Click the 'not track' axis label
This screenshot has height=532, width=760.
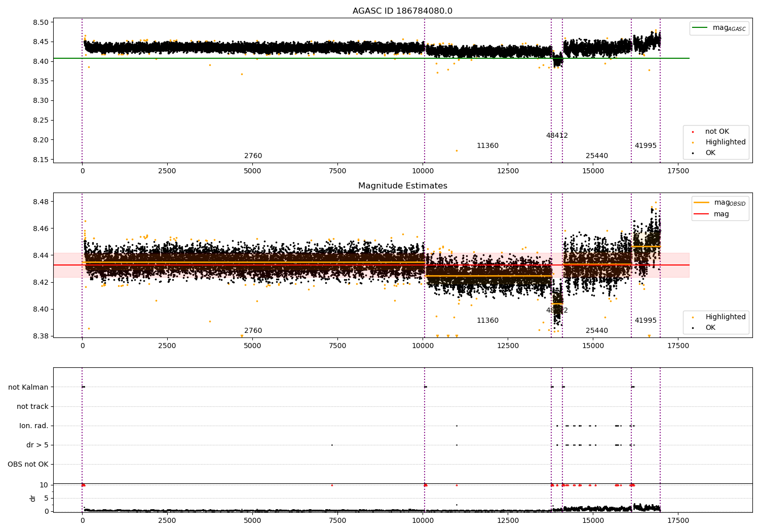pos(32,406)
